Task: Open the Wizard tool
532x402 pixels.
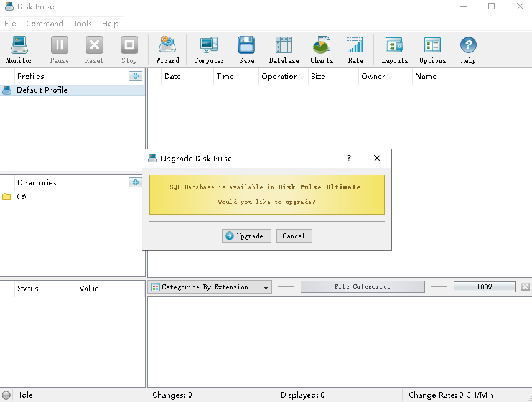Action: point(167,50)
